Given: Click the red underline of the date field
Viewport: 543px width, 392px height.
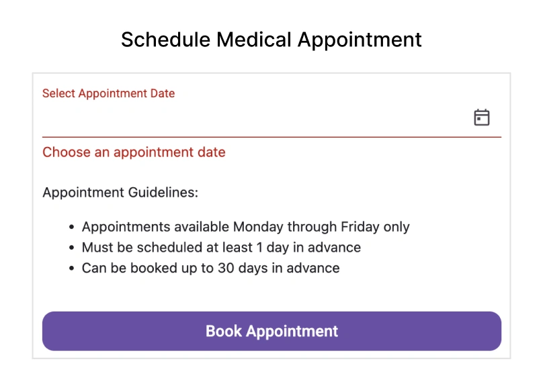Looking at the screenshot, I should [x=271, y=137].
